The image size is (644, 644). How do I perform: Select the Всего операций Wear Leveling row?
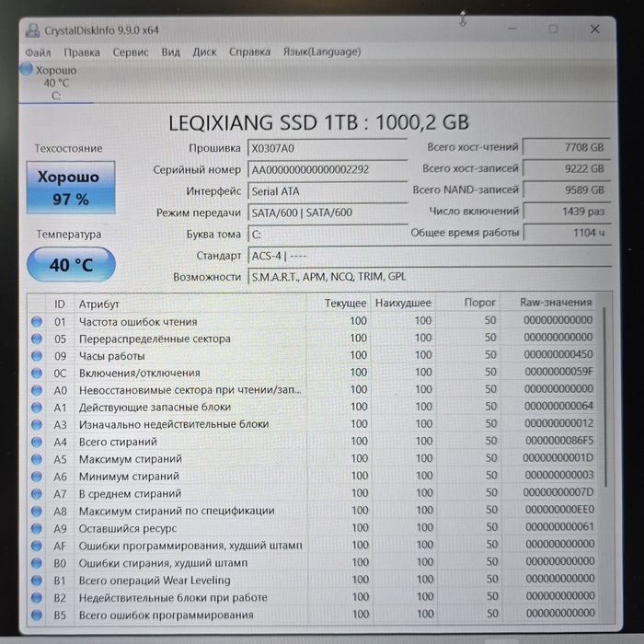coord(155,581)
